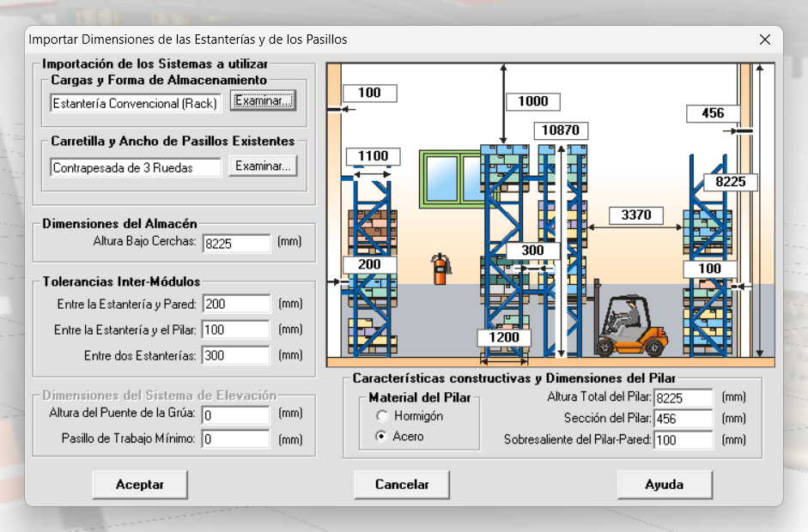
Task: Select the Altura Total del Pilar field
Action: pyautogui.click(x=683, y=398)
